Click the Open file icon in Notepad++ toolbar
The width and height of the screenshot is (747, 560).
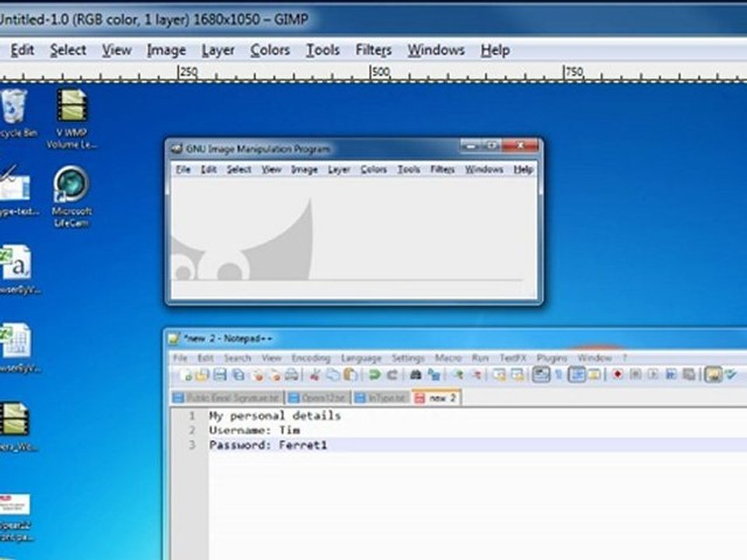click(202, 375)
